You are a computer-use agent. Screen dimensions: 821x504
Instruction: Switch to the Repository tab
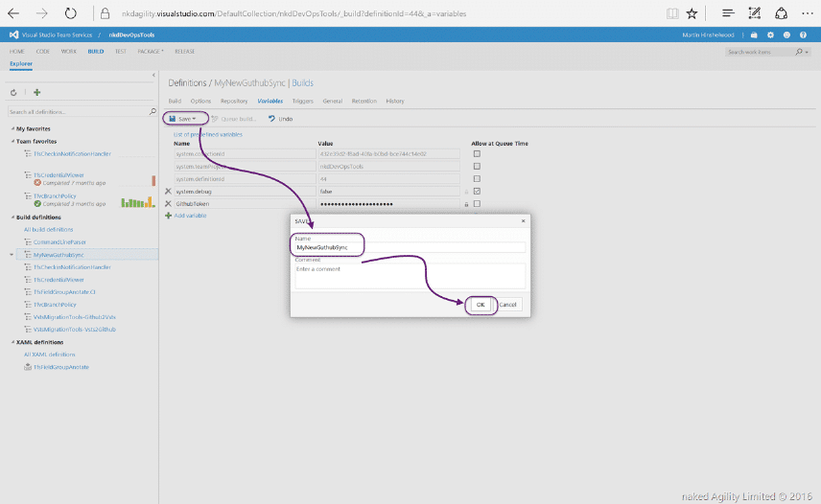click(x=234, y=101)
